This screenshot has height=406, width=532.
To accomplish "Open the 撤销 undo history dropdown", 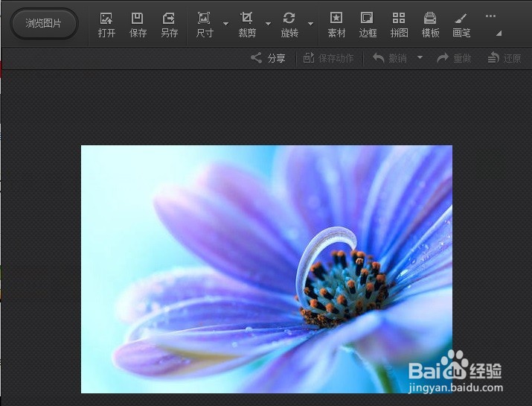I will click(x=420, y=57).
